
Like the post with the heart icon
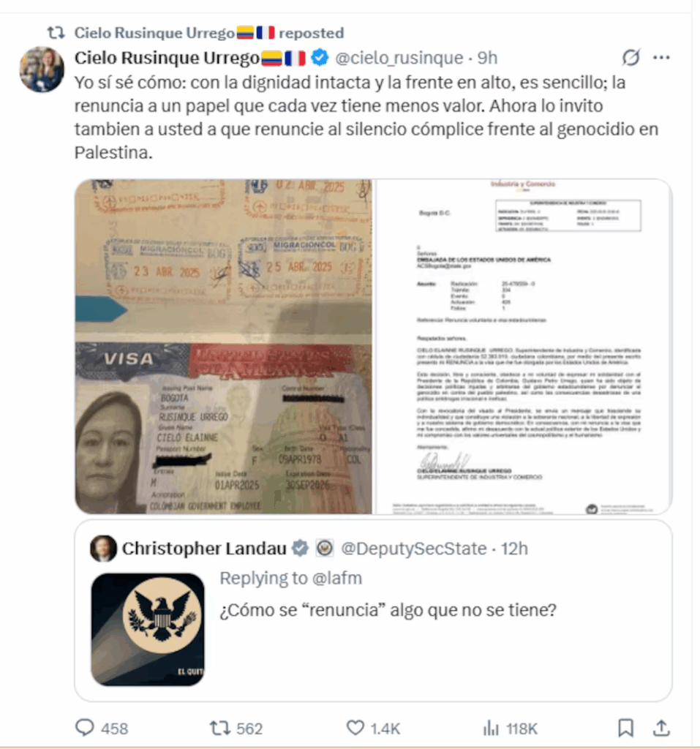point(355,728)
